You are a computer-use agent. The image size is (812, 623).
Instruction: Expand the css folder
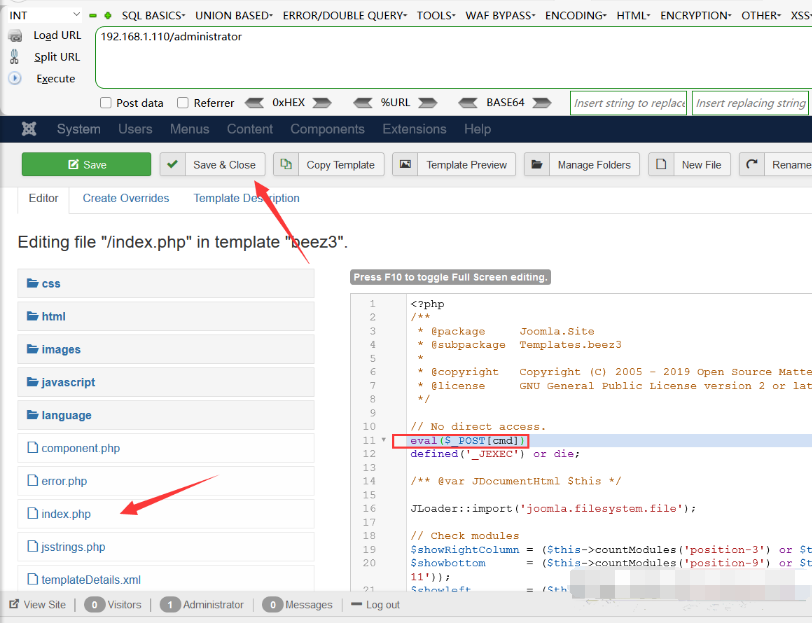[x=166, y=283]
